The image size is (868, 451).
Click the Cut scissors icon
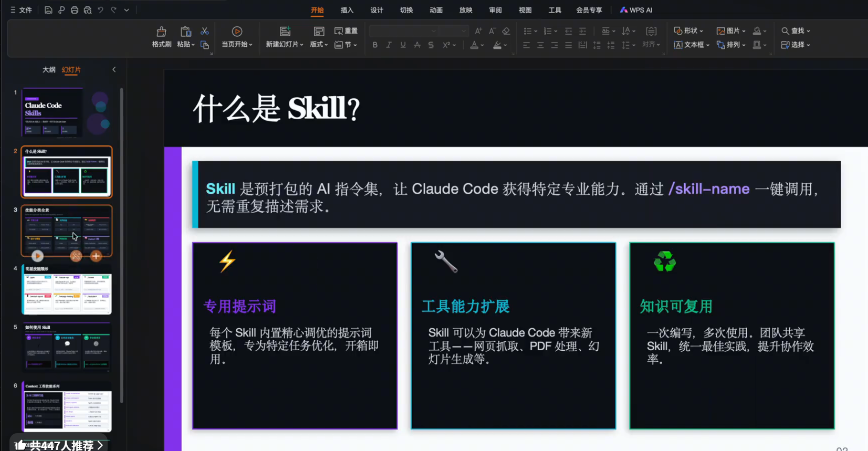[205, 32]
